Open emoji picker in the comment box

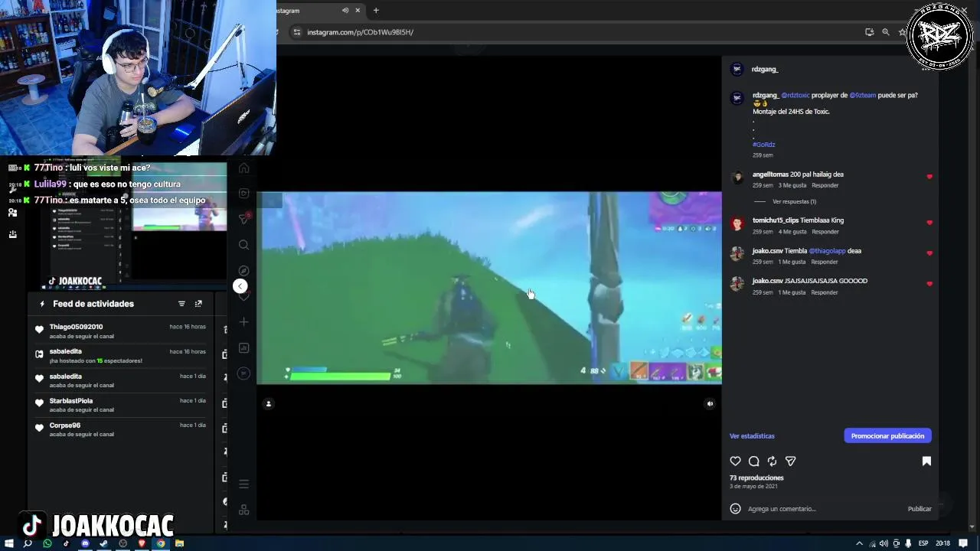click(x=735, y=509)
